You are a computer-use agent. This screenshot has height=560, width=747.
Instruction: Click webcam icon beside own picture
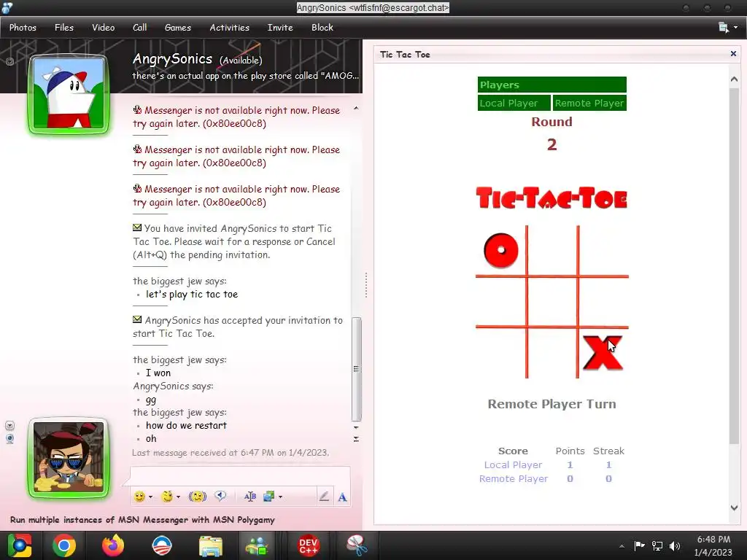pyautogui.click(x=9, y=438)
